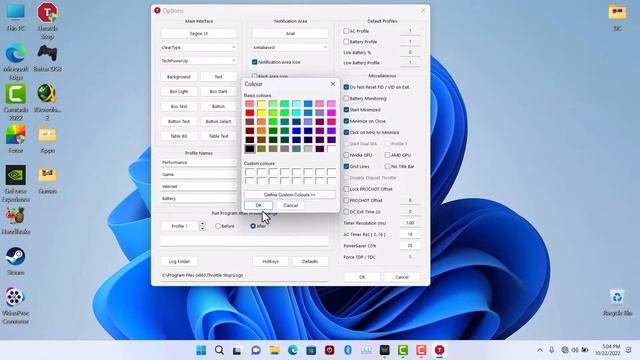The width and height of the screenshot is (640, 360).
Task: Open the Camtasia 2022 desktop shortcut
Action: (x=16, y=102)
